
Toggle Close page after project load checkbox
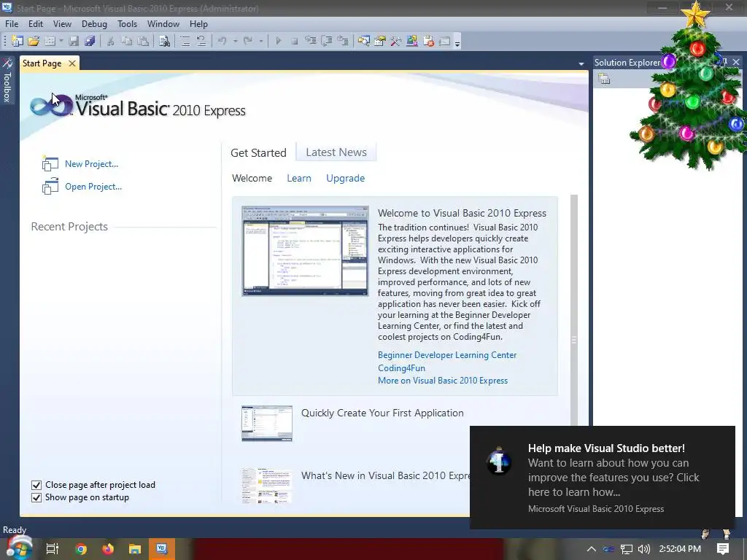pos(36,485)
